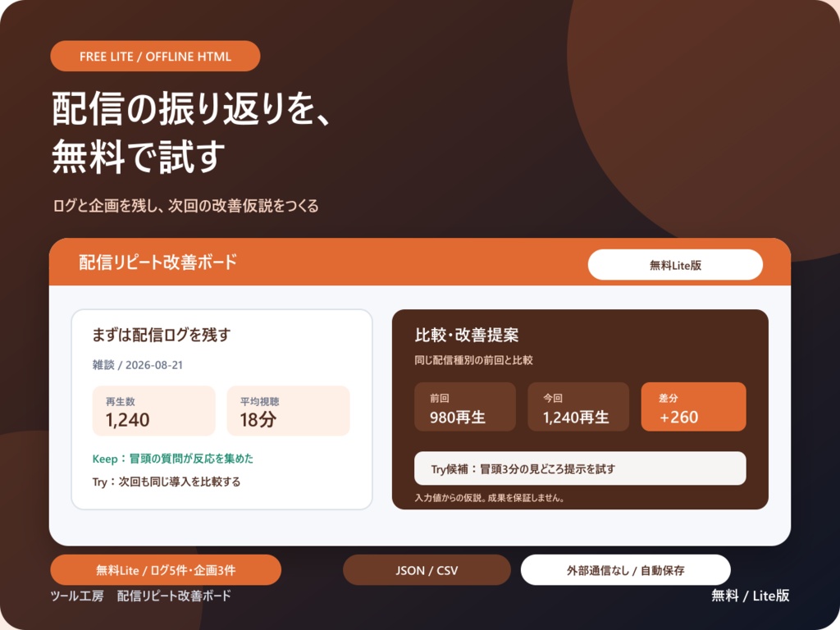The image size is (840, 630).
Task: Click the main headline 配信の振り返りを、
Action: pos(191,109)
